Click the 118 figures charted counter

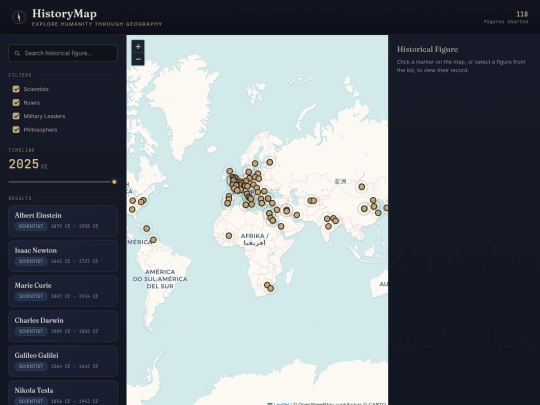coord(506,17)
